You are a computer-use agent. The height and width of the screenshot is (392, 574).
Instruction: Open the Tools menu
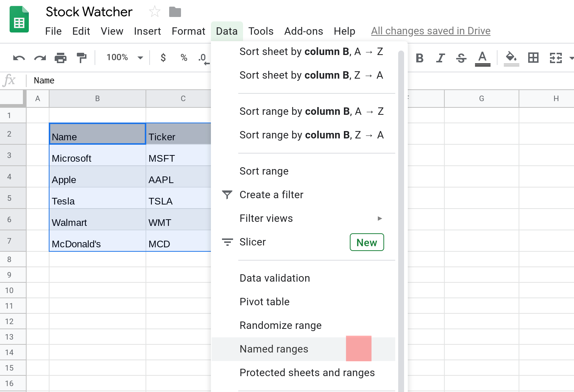tap(261, 31)
